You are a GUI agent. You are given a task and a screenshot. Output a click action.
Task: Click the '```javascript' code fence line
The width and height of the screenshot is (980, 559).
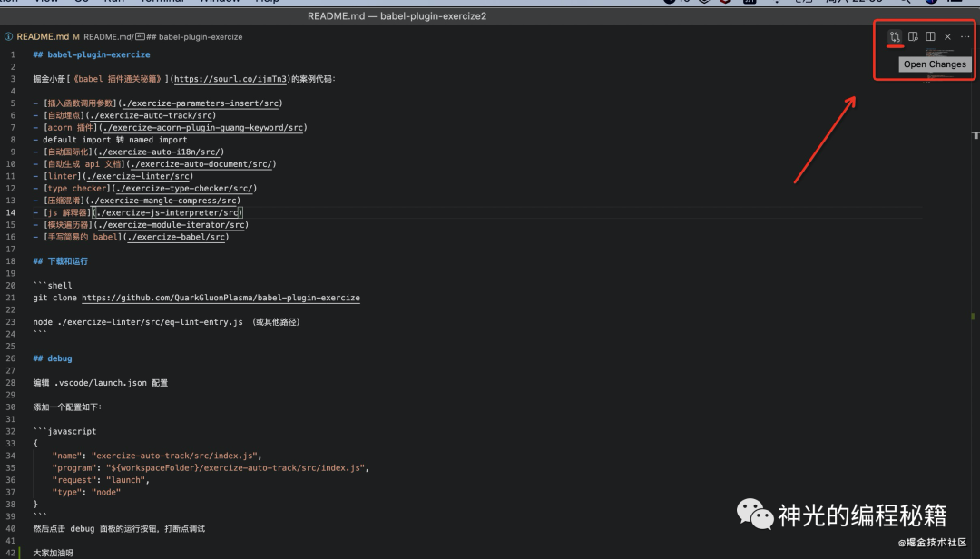65,432
